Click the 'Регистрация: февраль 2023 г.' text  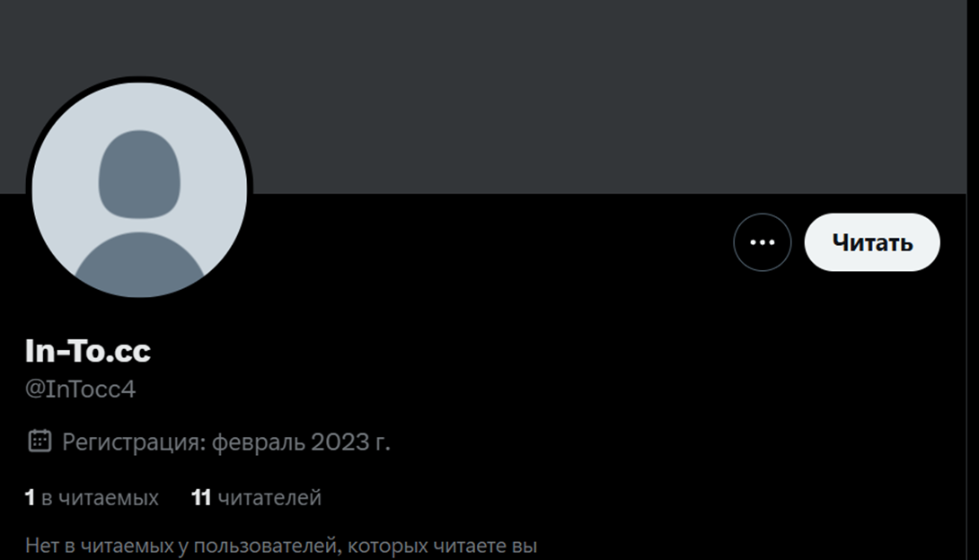226,442
